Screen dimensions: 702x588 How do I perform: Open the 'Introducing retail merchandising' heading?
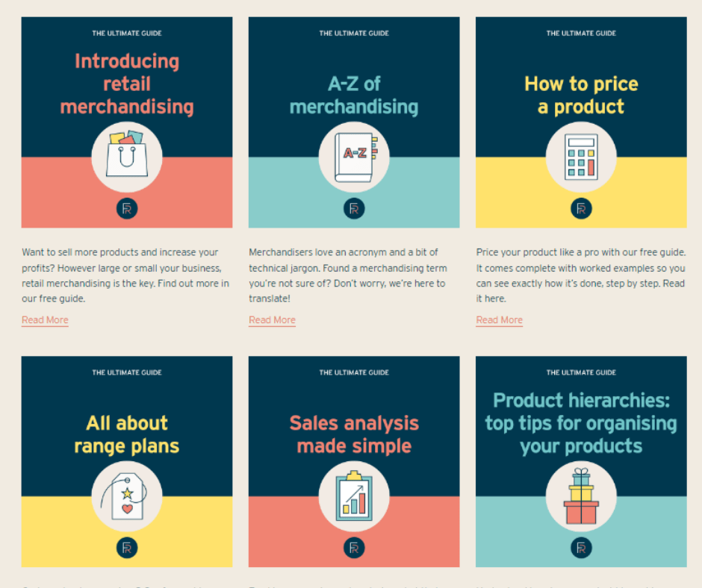tap(127, 84)
